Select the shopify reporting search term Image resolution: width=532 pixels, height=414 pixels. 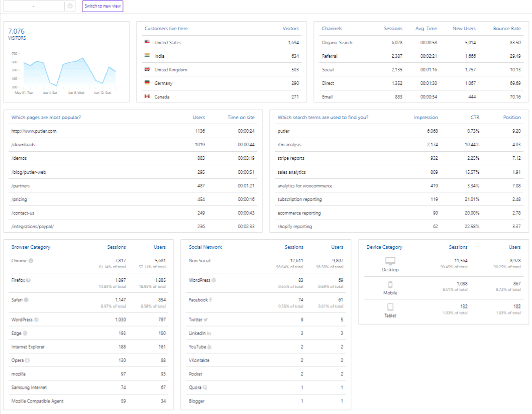coord(399,226)
